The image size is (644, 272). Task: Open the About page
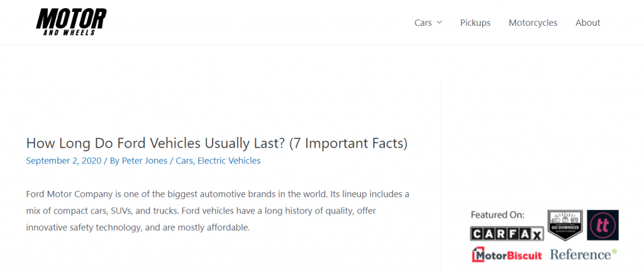588,23
